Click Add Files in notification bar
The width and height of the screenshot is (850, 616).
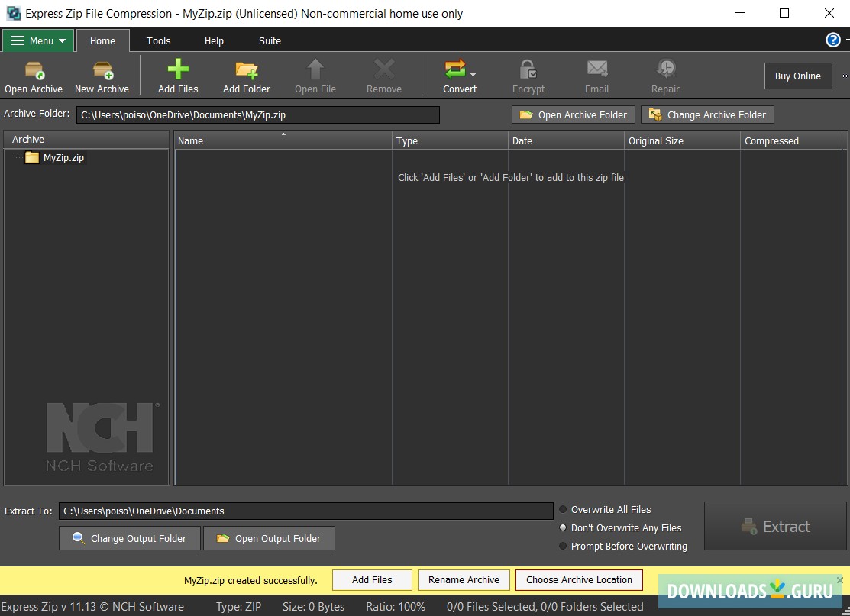click(x=372, y=579)
